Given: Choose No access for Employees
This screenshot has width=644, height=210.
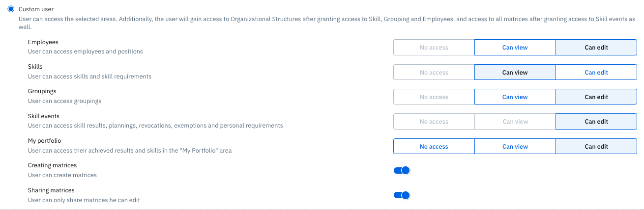Looking at the screenshot, I should [x=434, y=48].
